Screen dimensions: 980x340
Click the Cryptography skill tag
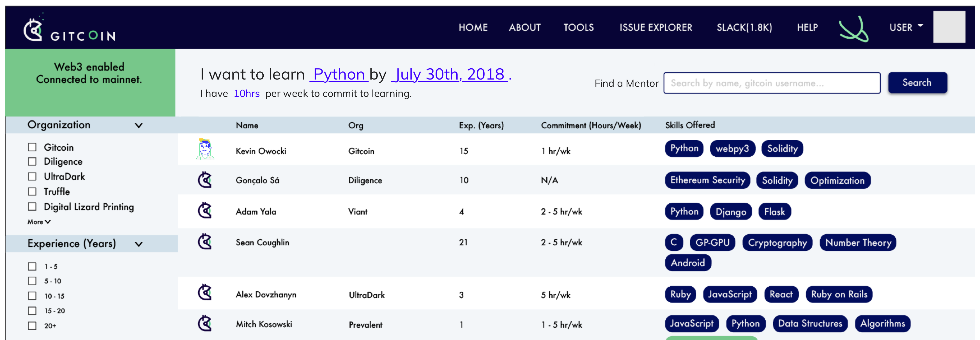[777, 242]
